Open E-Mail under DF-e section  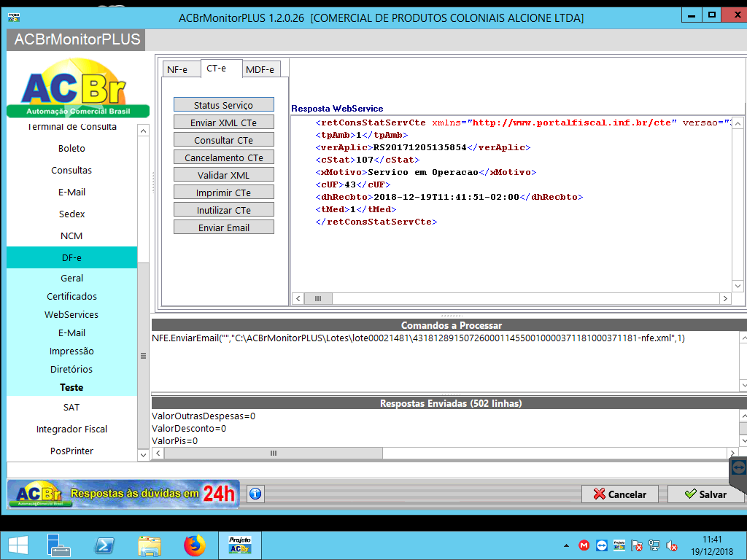click(x=72, y=332)
